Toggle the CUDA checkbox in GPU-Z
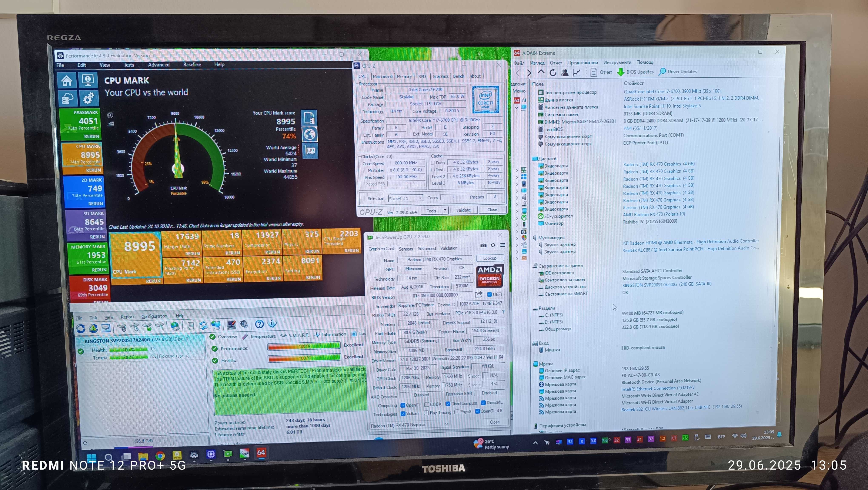 pos(427,405)
